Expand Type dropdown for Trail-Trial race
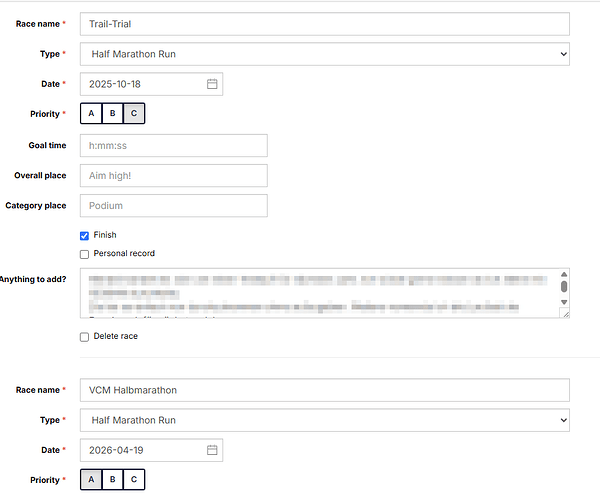 324,54
